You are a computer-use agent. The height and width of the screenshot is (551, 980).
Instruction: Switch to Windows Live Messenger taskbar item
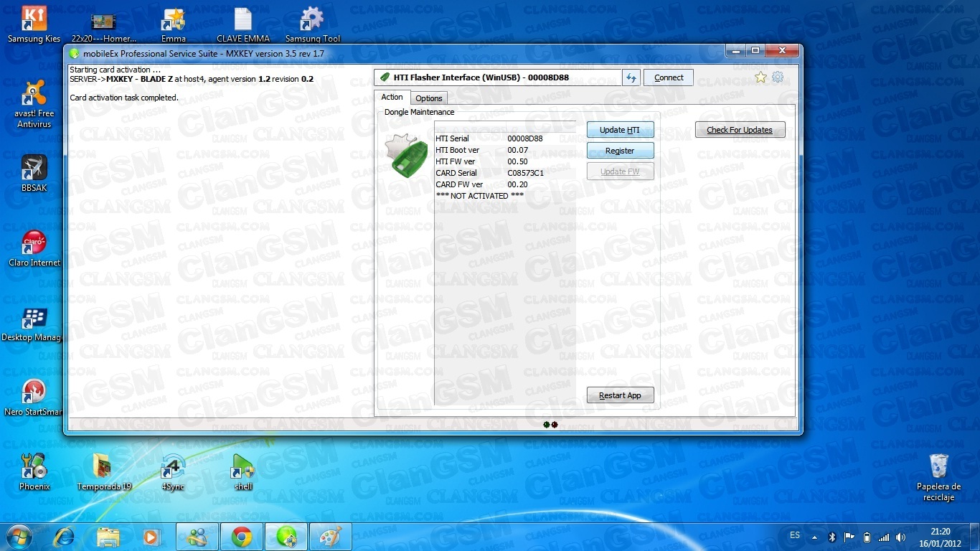[x=197, y=537]
